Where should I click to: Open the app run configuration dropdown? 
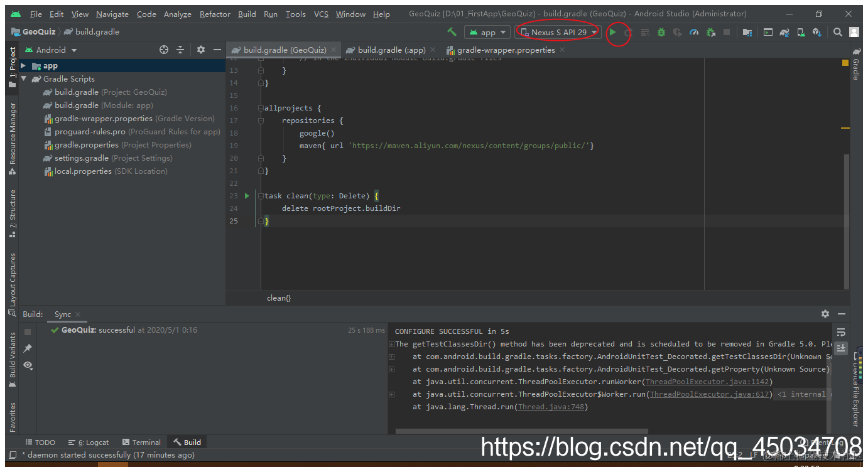487,32
